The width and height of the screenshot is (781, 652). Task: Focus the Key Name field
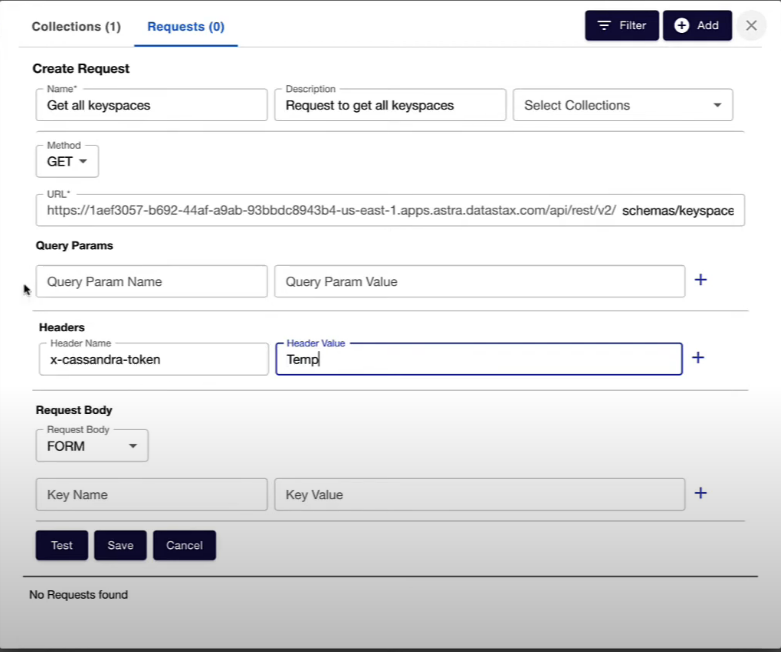pyautogui.click(x=151, y=495)
